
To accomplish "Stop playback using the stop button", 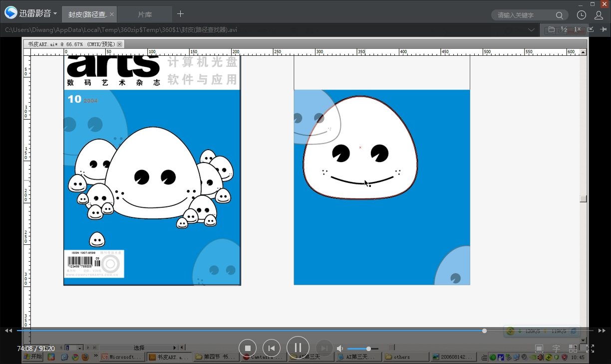I will tap(248, 348).
